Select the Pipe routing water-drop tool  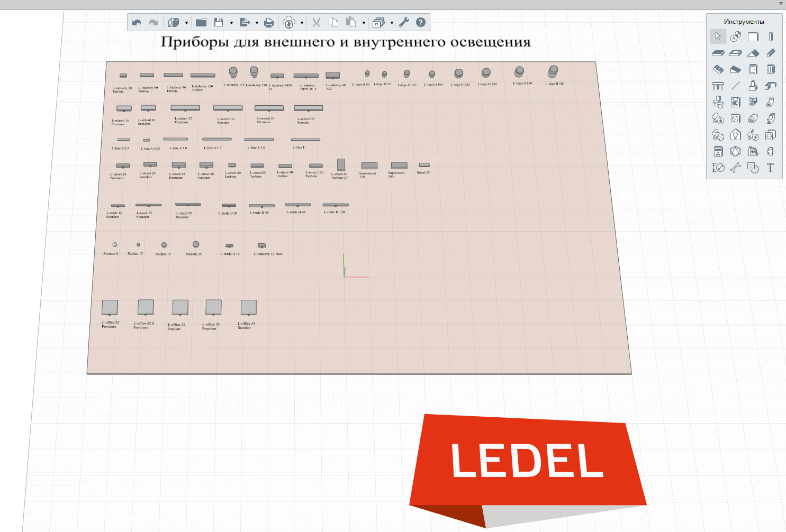[718, 118]
